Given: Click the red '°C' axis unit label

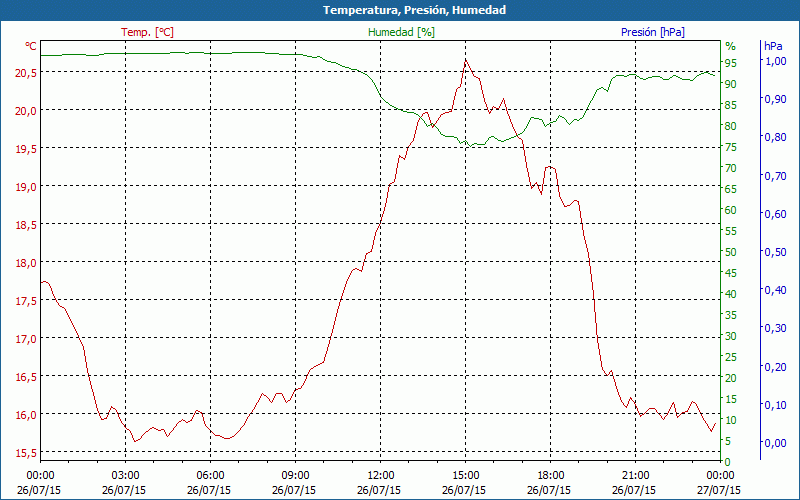Looking at the screenshot, I should (x=31, y=46).
